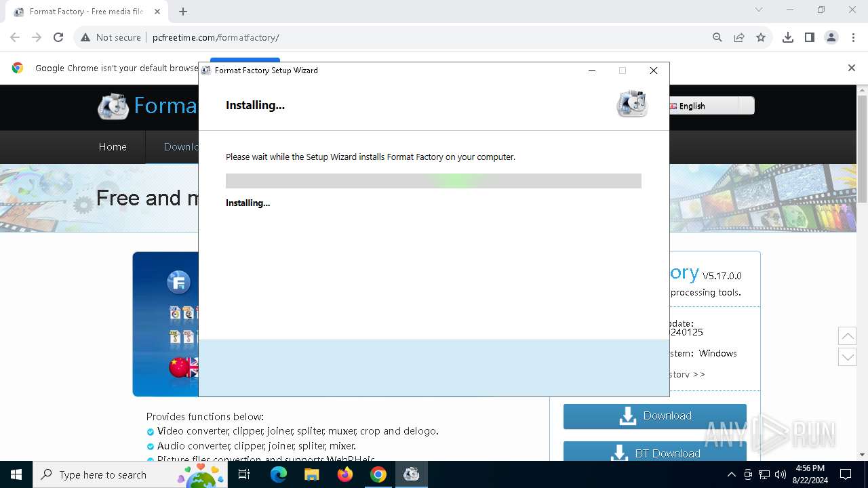This screenshot has height=488, width=868.
Task: Switch to Format Factory installer on taskbar
Action: point(411,474)
